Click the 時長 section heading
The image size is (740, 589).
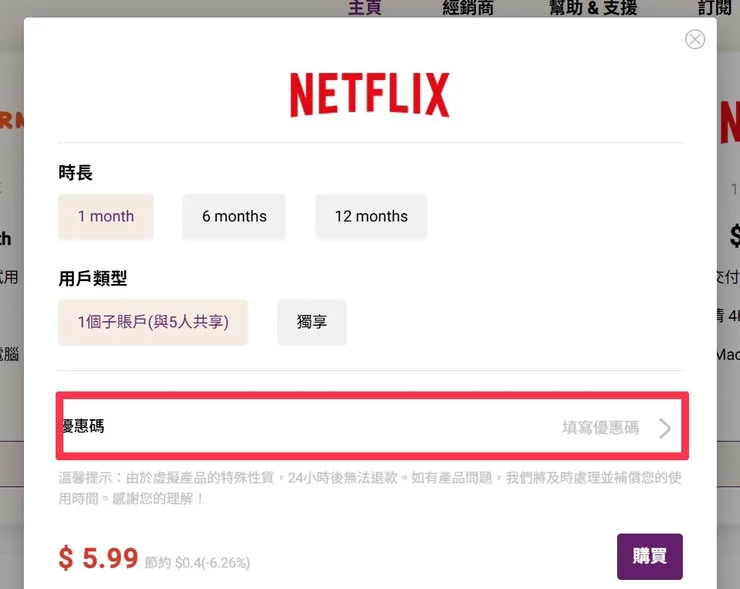pos(76,173)
